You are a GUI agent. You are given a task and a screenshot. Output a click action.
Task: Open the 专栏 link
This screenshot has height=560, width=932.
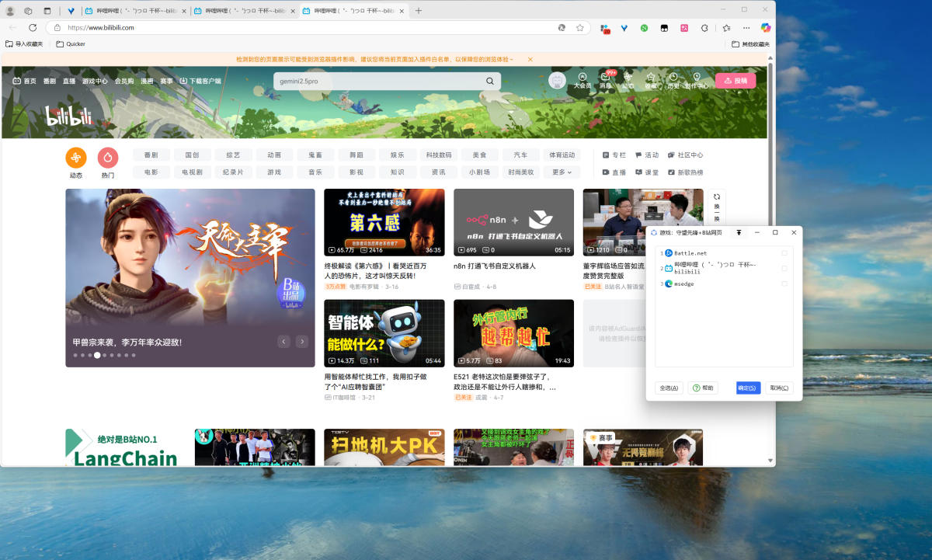(614, 155)
